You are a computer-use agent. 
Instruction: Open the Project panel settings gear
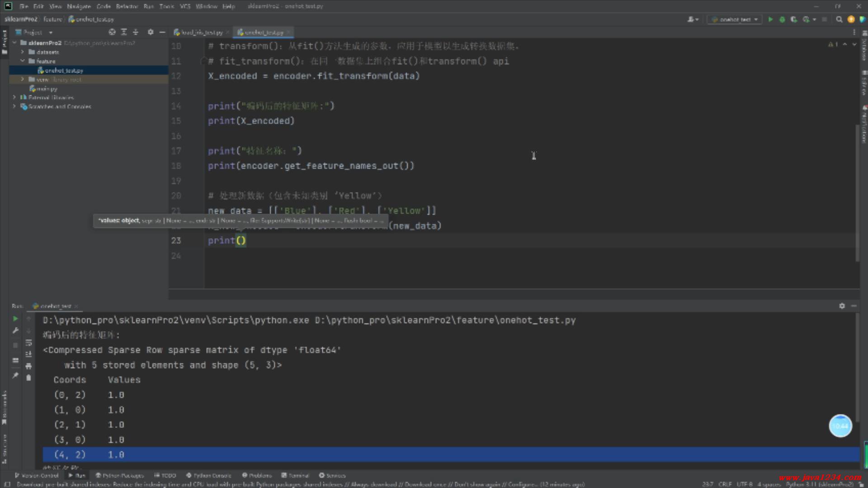coord(151,32)
